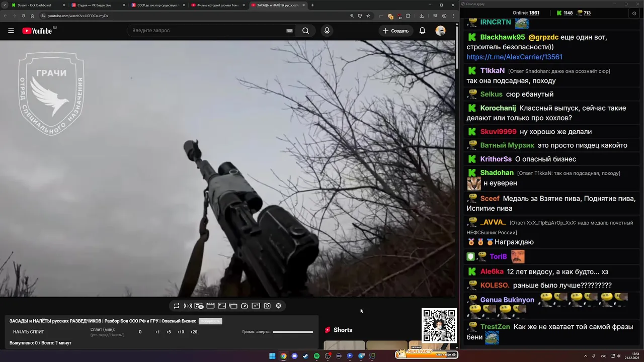Open the zoom magnifier icon in address bar
644x362 pixels.
[352, 16]
